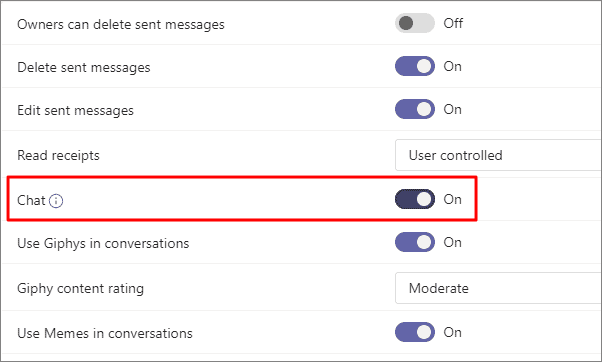The width and height of the screenshot is (602, 362).
Task: Enable the Owners can delete sent messages toggle
Action: pyautogui.click(x=415, y=23)
